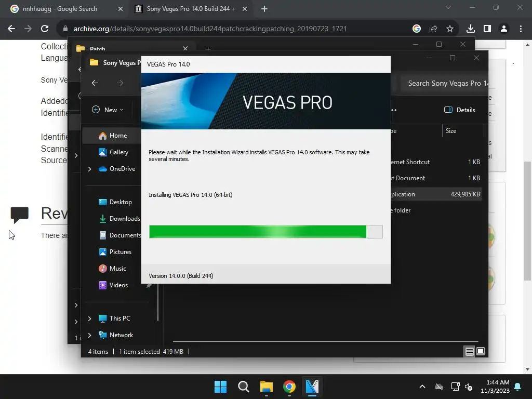Open the see more ellipsis in Explorer toolbar
This screenshot has width=532, height=399.
[x=394, y=110]
